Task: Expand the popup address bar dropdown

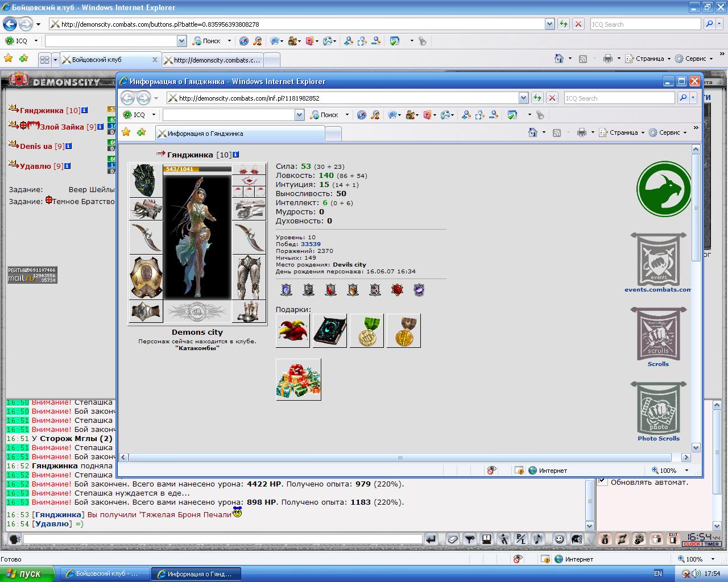Action: [x=523, y=98]
